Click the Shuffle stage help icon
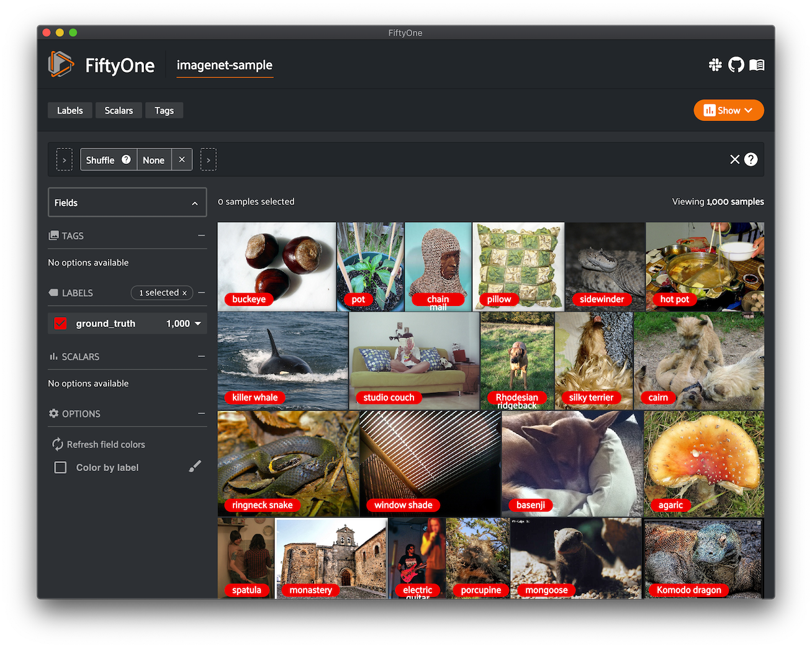Image resolution: width=812 pixels, height=648 pixels. 126,160
